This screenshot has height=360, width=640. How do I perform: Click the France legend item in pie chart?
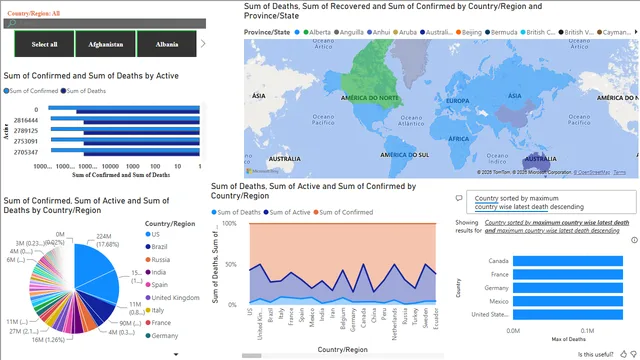pyautogui.click(x=158, y=323)
